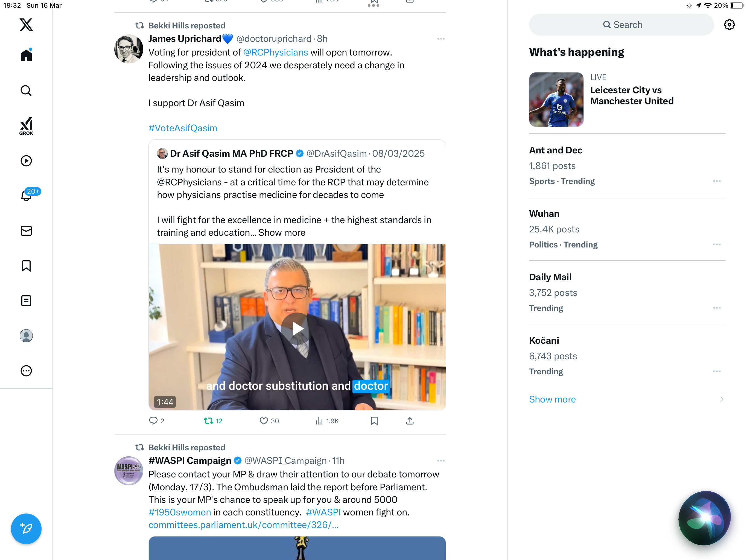Go to Home tab in sidebar
This screenshot has width=747, height=560.
click(x=26, y=55)
